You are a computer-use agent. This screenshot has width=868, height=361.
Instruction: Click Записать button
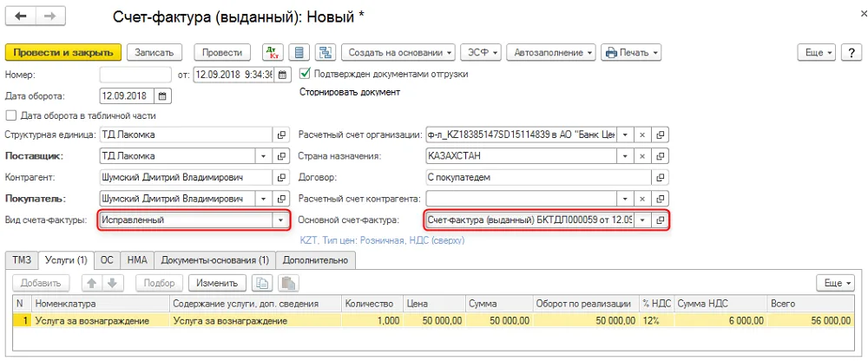(x=155, y=53)
